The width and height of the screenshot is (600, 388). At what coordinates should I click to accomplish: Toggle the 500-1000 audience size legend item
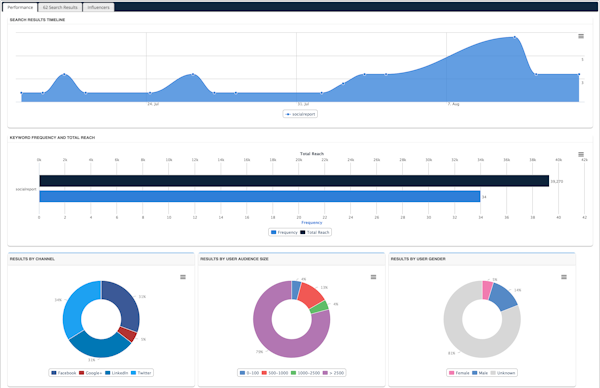(x=275, y=373)
